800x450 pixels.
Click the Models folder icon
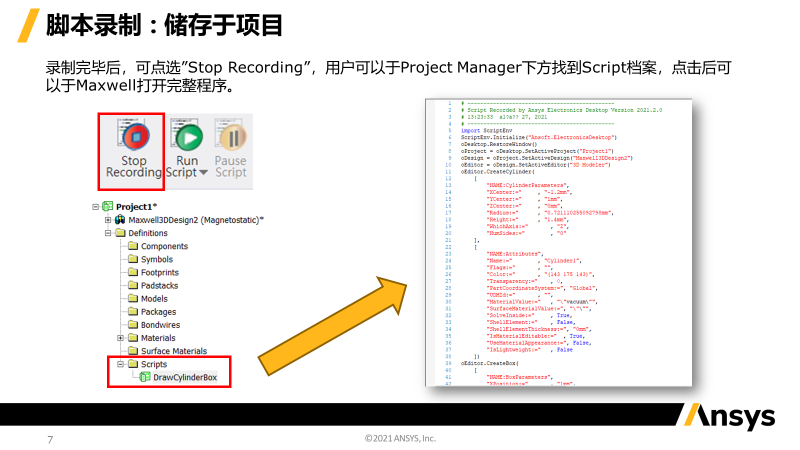[x=133, y=298]
